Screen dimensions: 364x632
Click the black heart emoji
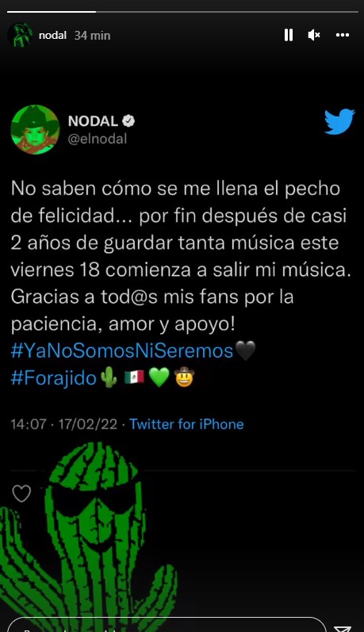click(x=245, y=350)
